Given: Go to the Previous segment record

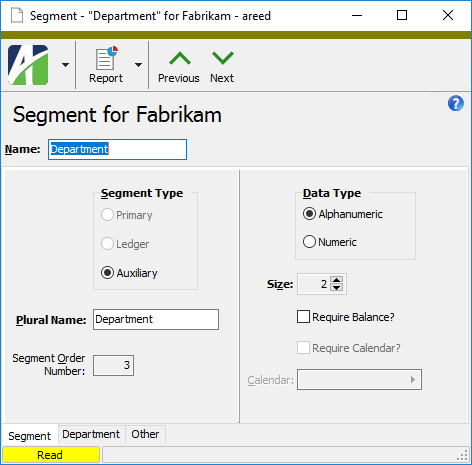Looking at the screenshot, I should click(x=179, y=67).
